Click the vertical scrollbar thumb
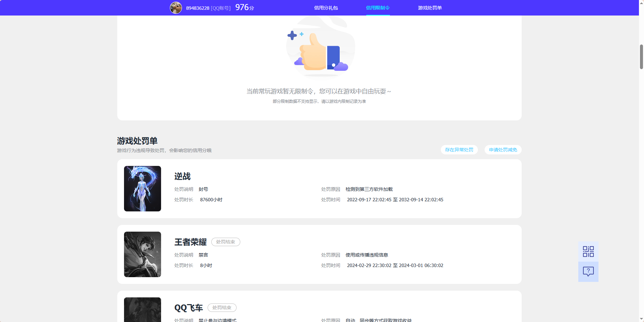The width and height of the screenshot is (644, 322). pyautogui.click(x=641, y=57)
